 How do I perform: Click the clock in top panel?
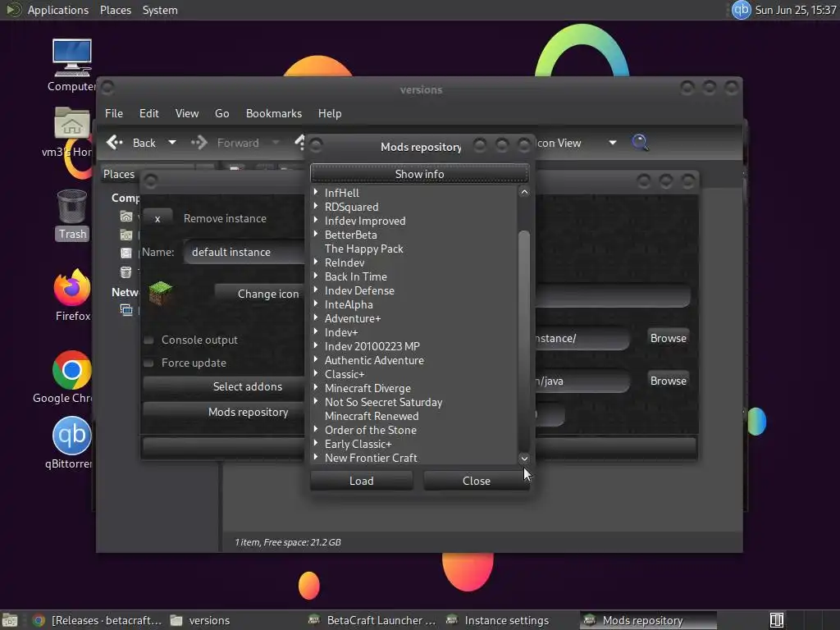[796, 10]
